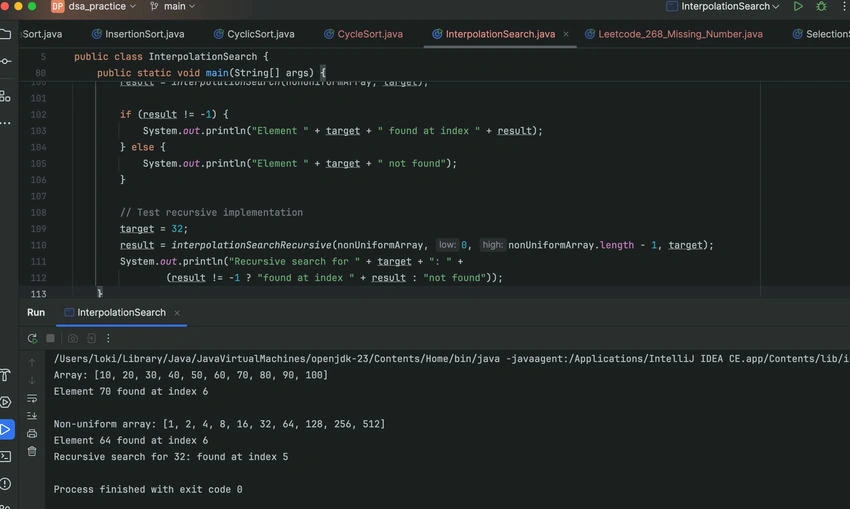This screenshot has width=850, height=509.
Task: Debug InterpolationSearch with the bug icon
Action: 822,7
